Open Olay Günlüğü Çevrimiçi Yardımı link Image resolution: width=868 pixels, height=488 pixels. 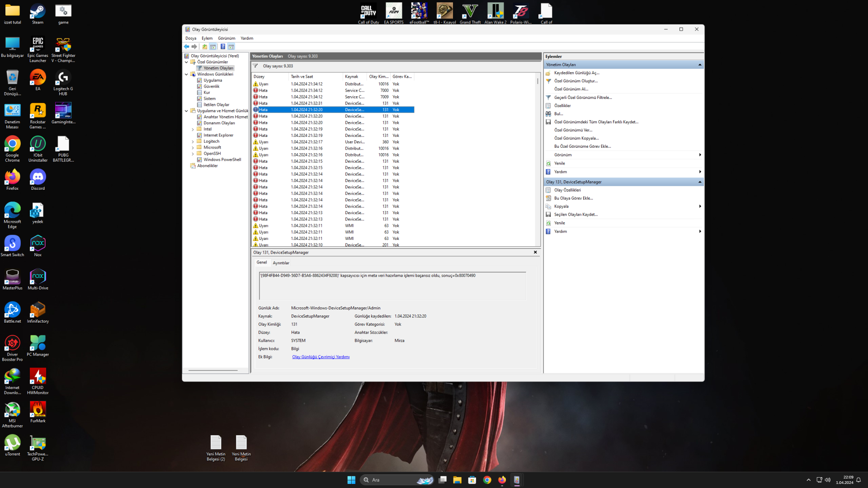pyautogui.click(x=321, y=357)
